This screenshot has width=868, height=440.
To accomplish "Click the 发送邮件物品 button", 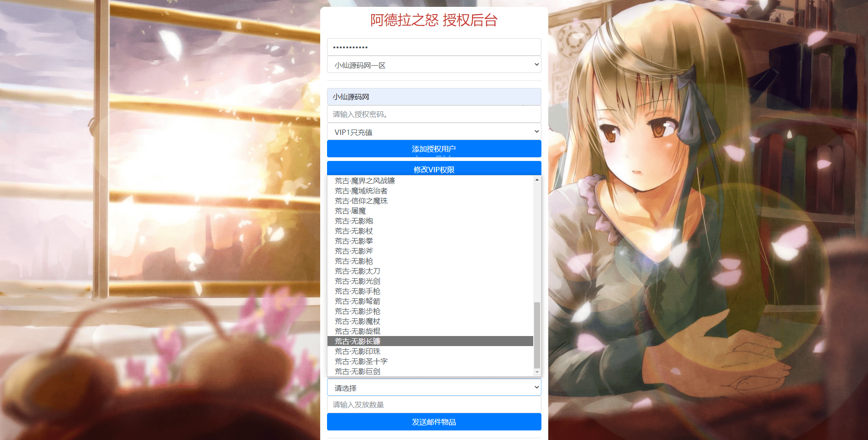I will coord(434,422).
